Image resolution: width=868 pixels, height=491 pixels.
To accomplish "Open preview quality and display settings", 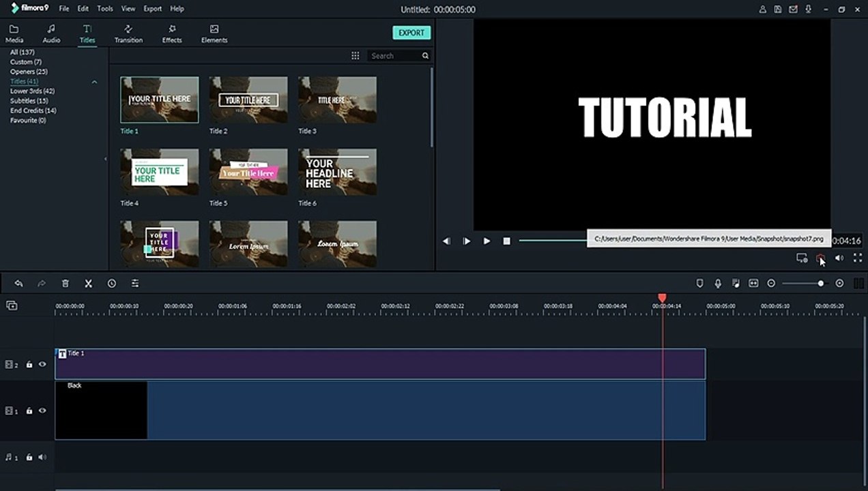I will [x=802, y=258].
